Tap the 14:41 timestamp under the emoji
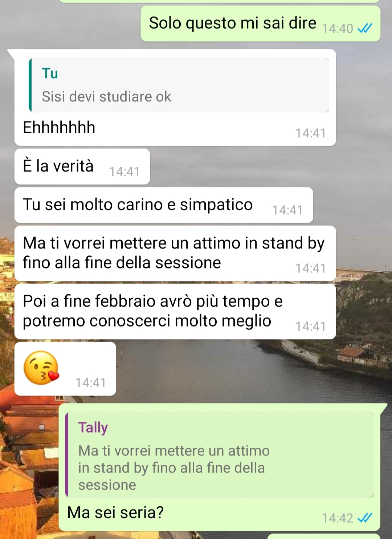392x539 pixels. (x=91, y=382)
